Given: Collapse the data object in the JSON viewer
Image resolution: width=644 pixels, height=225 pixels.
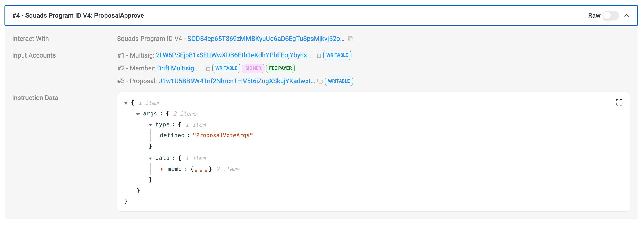Looking at the screenshot, I should (150, 158).
